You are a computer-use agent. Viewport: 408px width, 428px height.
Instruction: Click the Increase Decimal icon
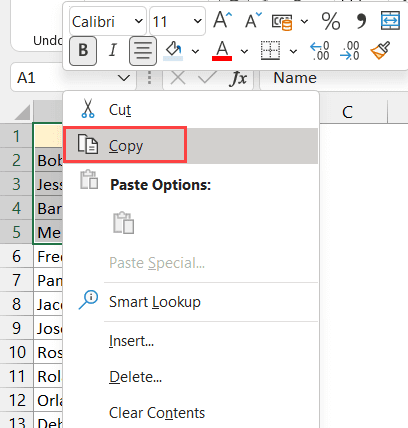click(x=320, y=51)
